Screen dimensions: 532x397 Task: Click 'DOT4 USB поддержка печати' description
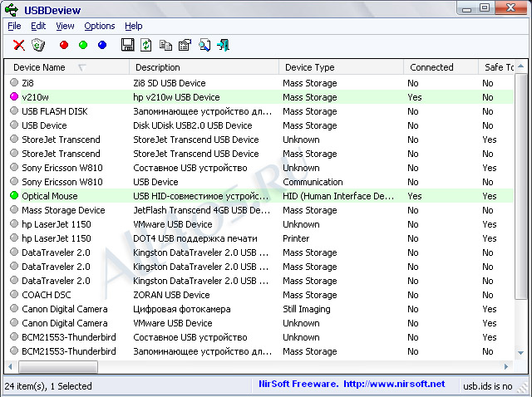click(195, 238)
